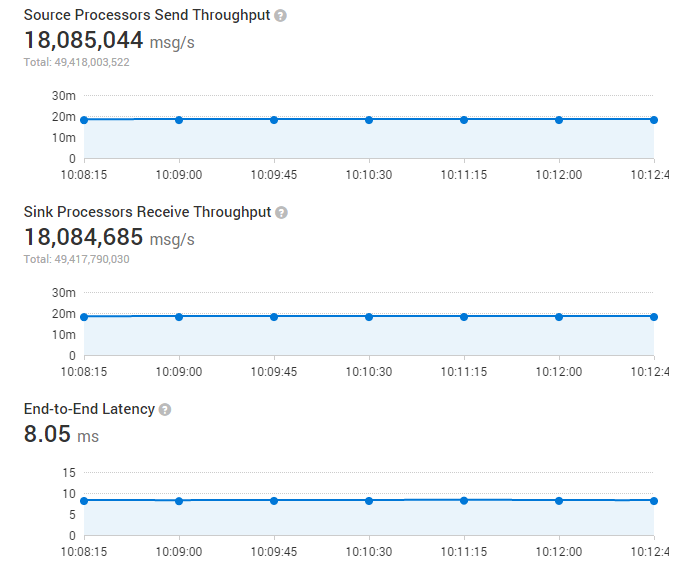Click the 8.05 ms latency value
The image size is (682, 572).
pyautogui.click(x=61, y=435)
